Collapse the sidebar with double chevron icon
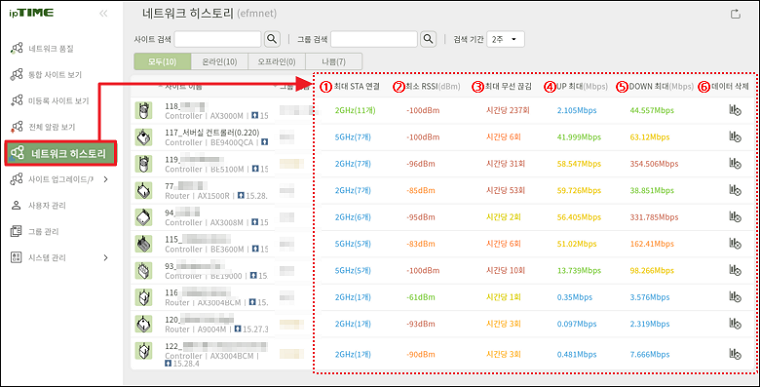Image resolution: width=760 pixels, height=387 pixels. point(103,14)
